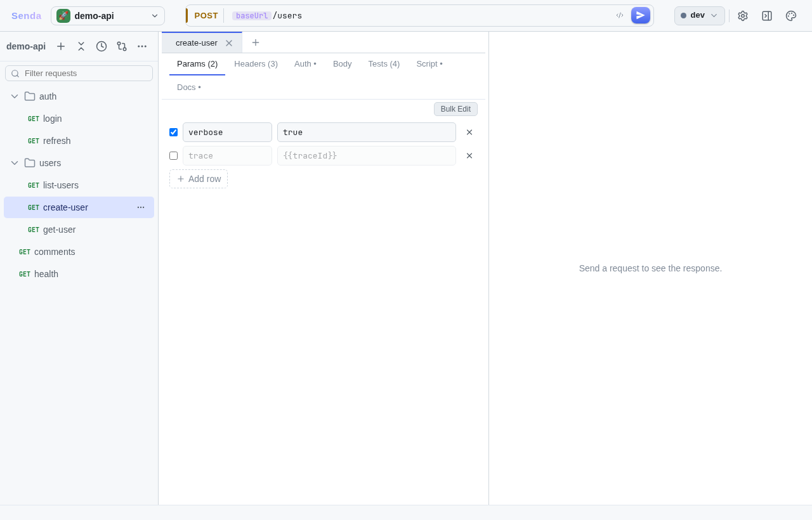This screenshot has height=520, width=812.
Task: Open the Tests (4) tab
Action: point(384,64)
